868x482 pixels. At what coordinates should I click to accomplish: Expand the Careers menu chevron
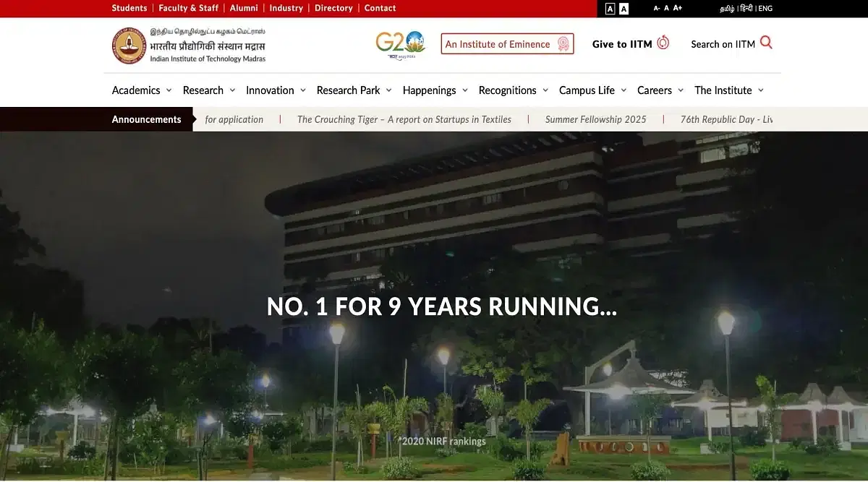point(681,90)
